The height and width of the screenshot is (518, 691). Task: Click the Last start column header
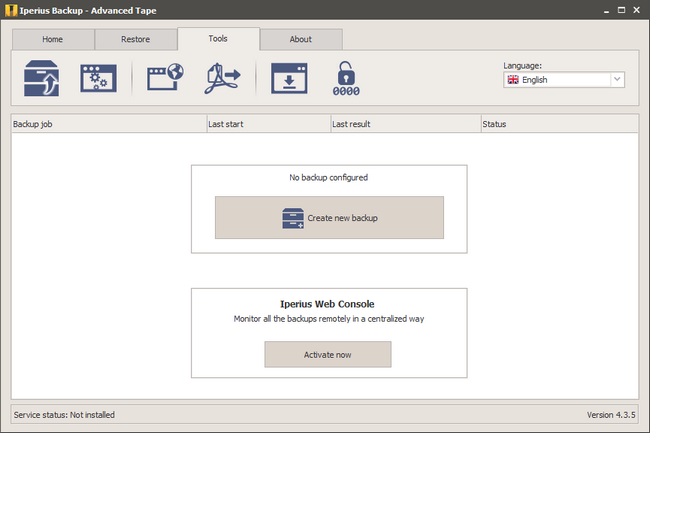(269, 124)
